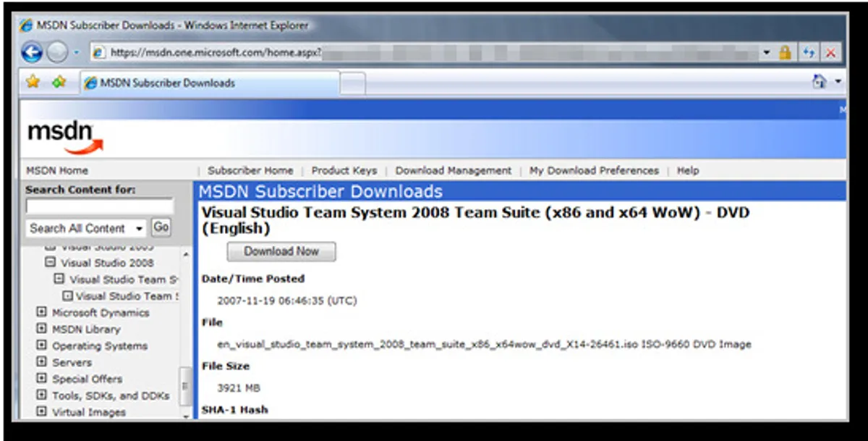868x441 pixels.
Task: Open My Download Preferences menu item
Action: tap(595, 171)
